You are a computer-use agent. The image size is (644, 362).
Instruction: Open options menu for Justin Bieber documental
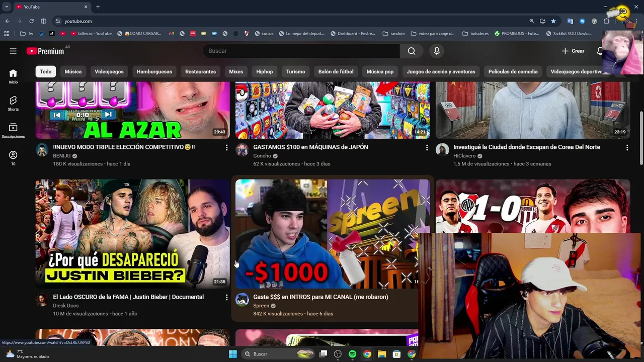(226, 297)
